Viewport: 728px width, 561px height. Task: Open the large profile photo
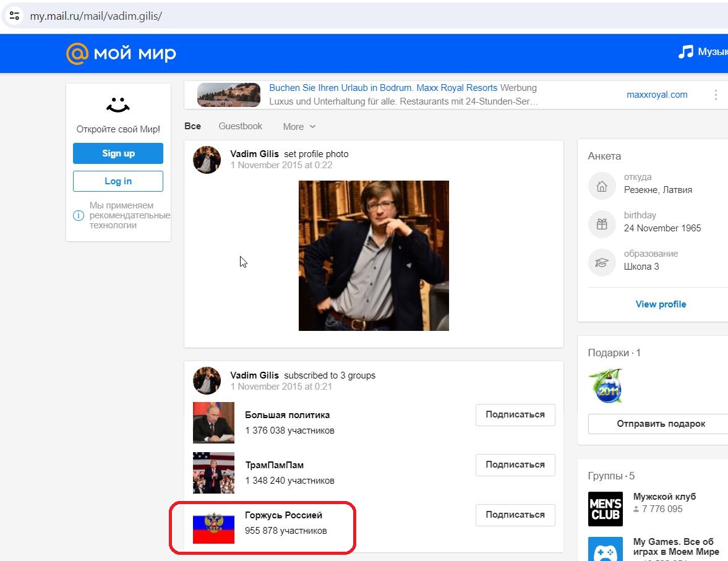(x=374, y=256)
